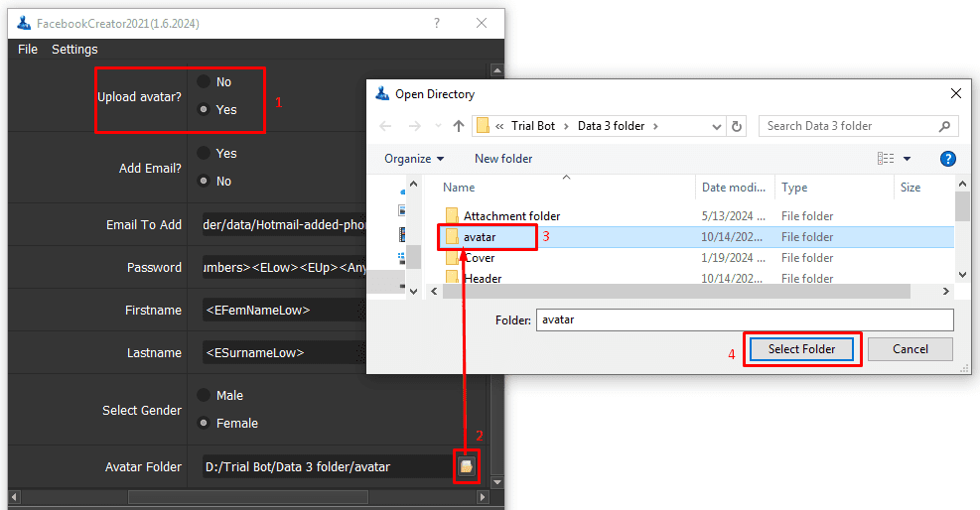Open the blue Help icon in dialog
The width and height of the screenshot is (980, 510).
(x=947, y=159)
